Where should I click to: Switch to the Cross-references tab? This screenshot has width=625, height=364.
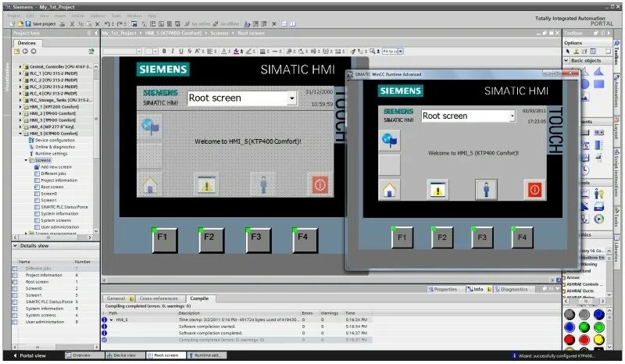pyautogui.click(x=159, y=298)
